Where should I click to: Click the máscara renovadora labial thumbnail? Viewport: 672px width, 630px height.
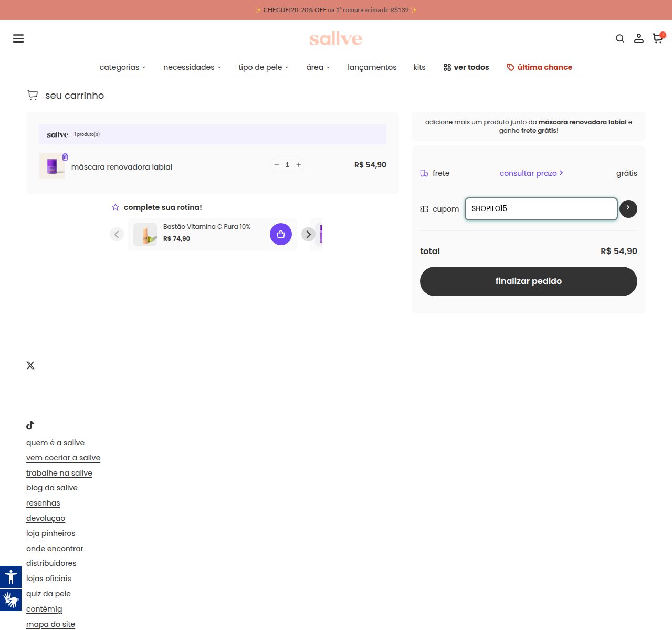[x=52, y=166]
